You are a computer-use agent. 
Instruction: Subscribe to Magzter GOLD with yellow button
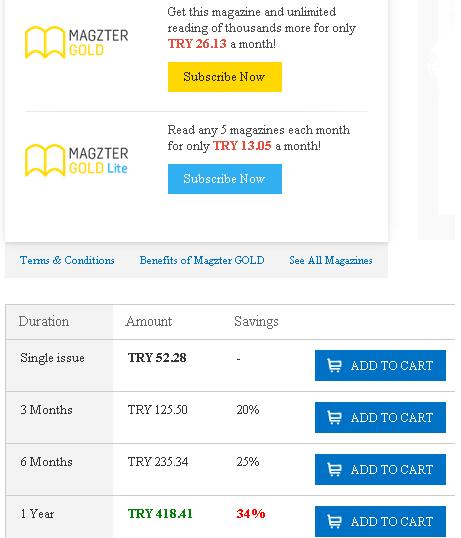pos(225,77)
